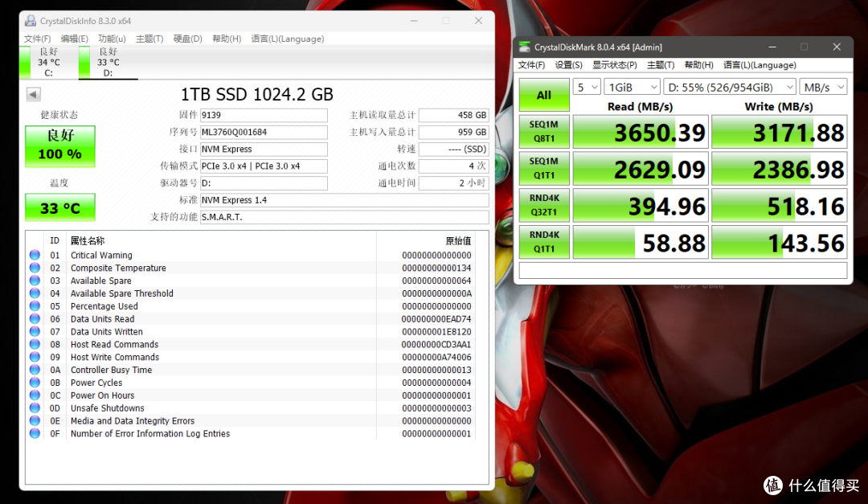Click the raw value 000000000EAD74
Image resolution: width=868 pixels, height=504 pixels.
click(x=436, y=319)
